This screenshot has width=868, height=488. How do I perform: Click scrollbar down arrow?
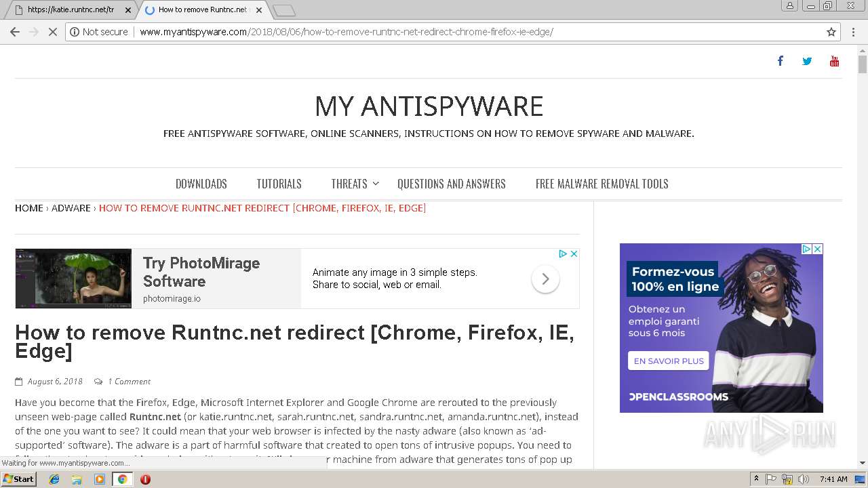(x=862, y=463)
